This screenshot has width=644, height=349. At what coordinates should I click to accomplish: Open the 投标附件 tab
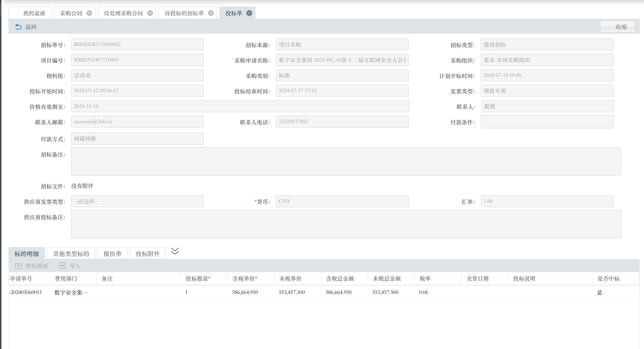coord(148,254)
